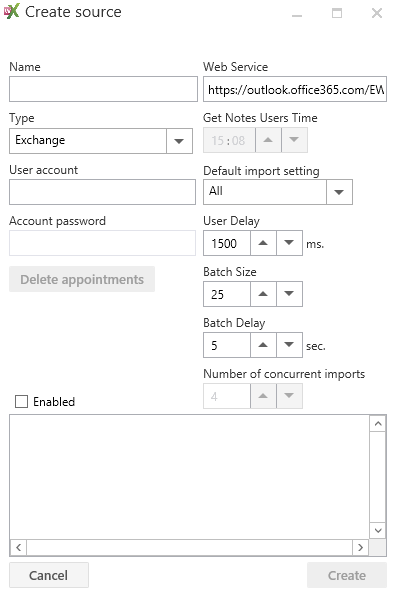Open the Default import setting dropdown
Image resolution: width=396 pixels, height=598 pixels.
[277, 192]
